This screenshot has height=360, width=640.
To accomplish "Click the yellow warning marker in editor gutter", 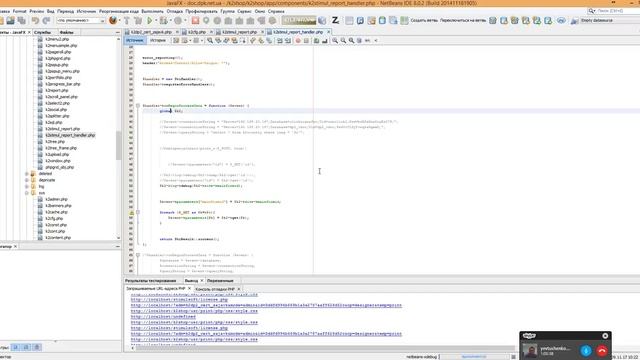I will pos(131,212).
